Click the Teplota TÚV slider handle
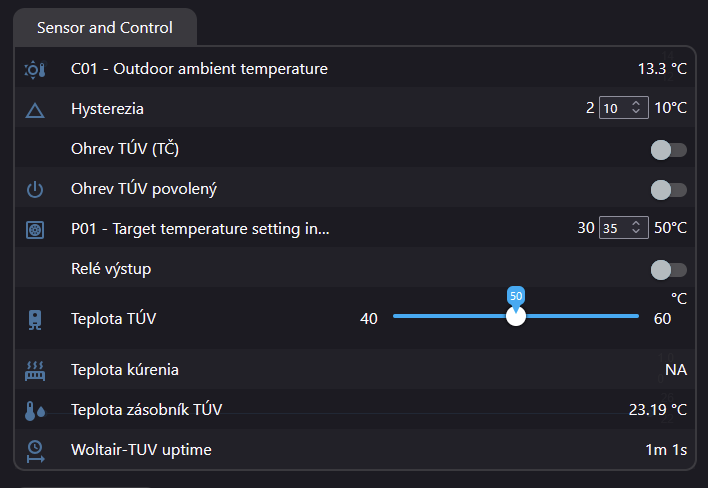Screen dimensions: 708x488 [516, 316]
